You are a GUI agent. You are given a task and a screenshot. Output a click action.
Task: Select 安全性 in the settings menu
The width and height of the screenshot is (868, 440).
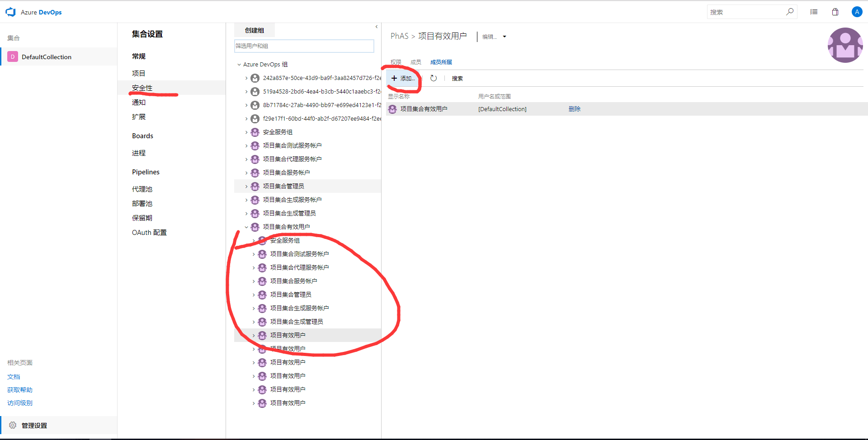[142, 88]
